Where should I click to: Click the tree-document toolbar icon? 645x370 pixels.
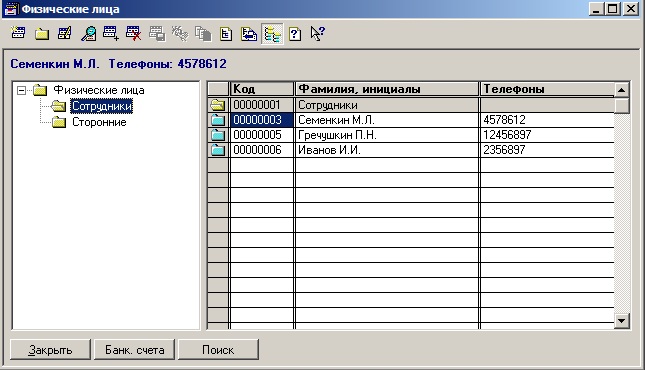pyautogui.click(x=226, y=34)
